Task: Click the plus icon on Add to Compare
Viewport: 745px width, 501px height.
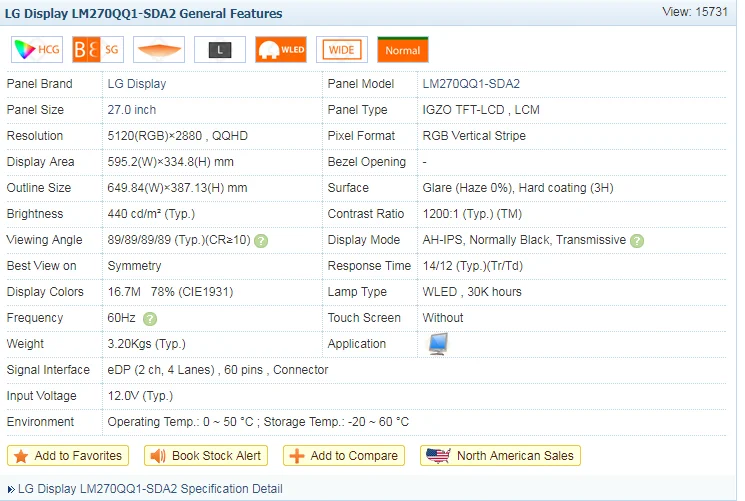Action: click(x=297, y=456)
